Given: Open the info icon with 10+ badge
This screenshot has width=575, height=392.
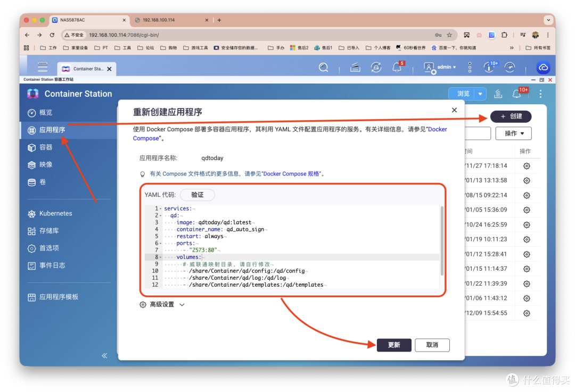Looking at the screenshot, I should (490, 66).
